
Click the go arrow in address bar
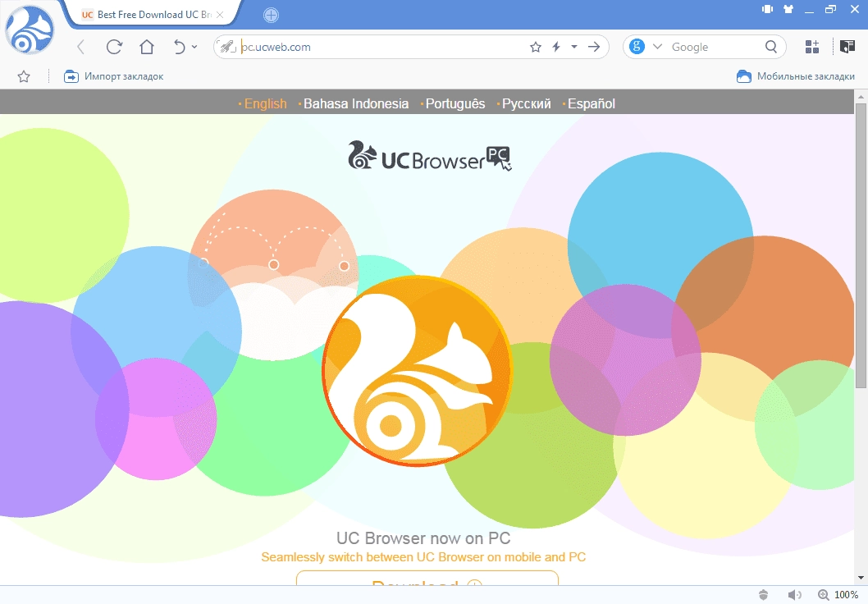point(594,47)
